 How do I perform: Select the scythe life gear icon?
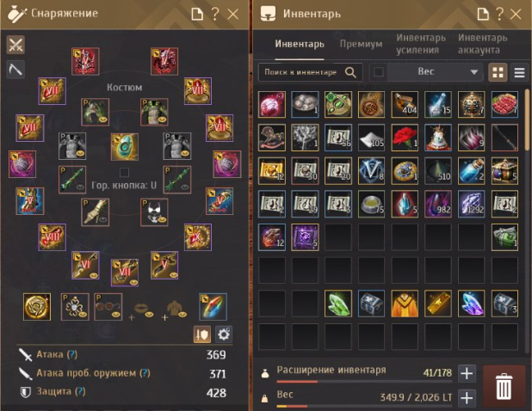(15, 70)
